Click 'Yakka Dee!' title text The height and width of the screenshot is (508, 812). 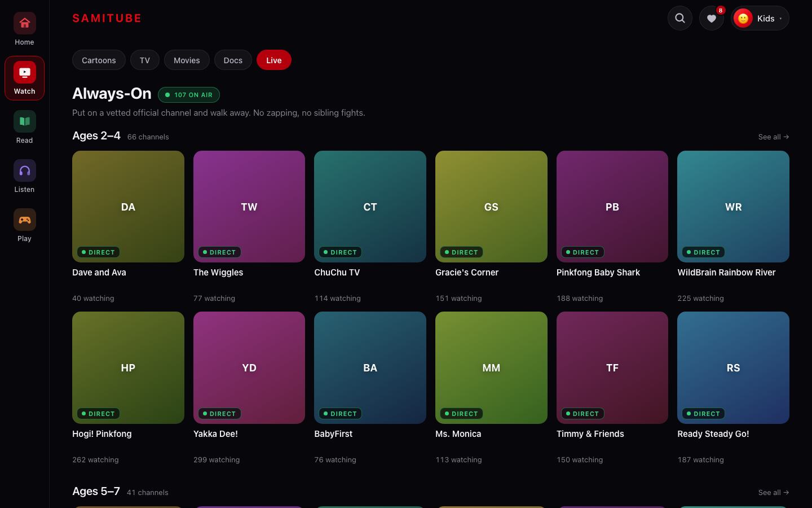215,434
